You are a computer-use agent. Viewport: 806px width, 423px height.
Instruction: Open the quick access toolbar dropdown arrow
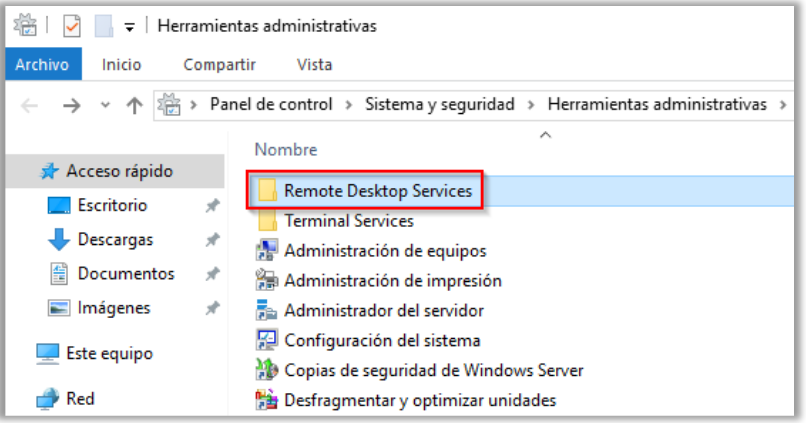tap(129, 27)
